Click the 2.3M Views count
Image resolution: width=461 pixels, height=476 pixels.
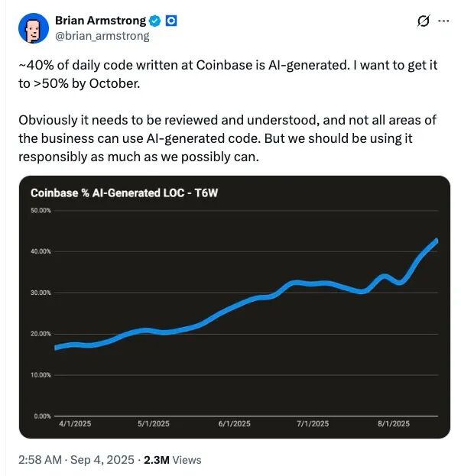176,459
